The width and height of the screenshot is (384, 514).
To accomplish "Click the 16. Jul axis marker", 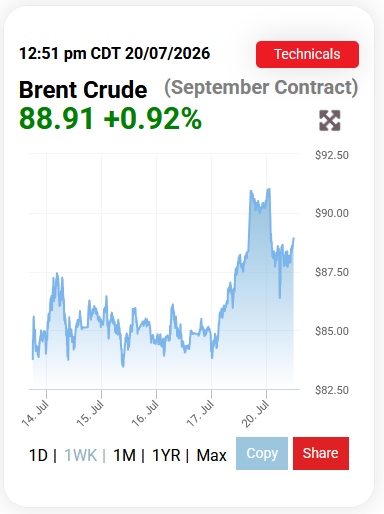I will coord(145,414).
